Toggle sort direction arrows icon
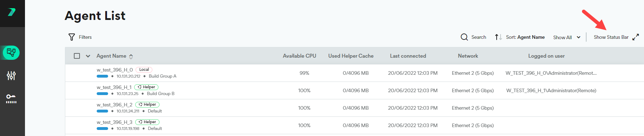 [x=498, y=37]
